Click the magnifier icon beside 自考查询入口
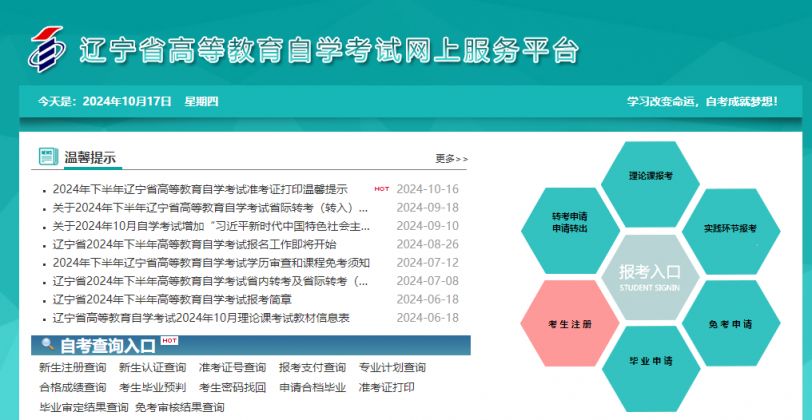The width and height of the screenshot is (812, 420). tap(48, 344)
